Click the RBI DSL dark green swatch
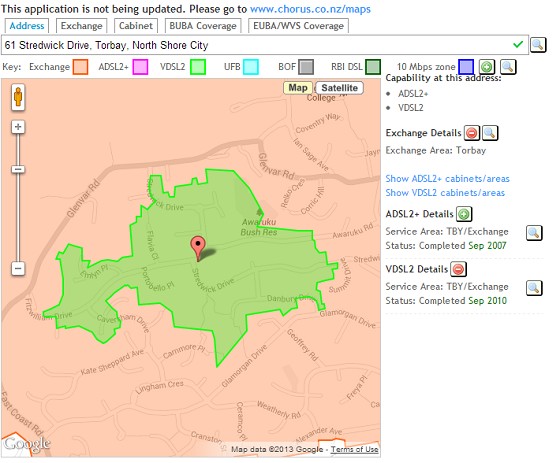 click(x=373, y=67)
